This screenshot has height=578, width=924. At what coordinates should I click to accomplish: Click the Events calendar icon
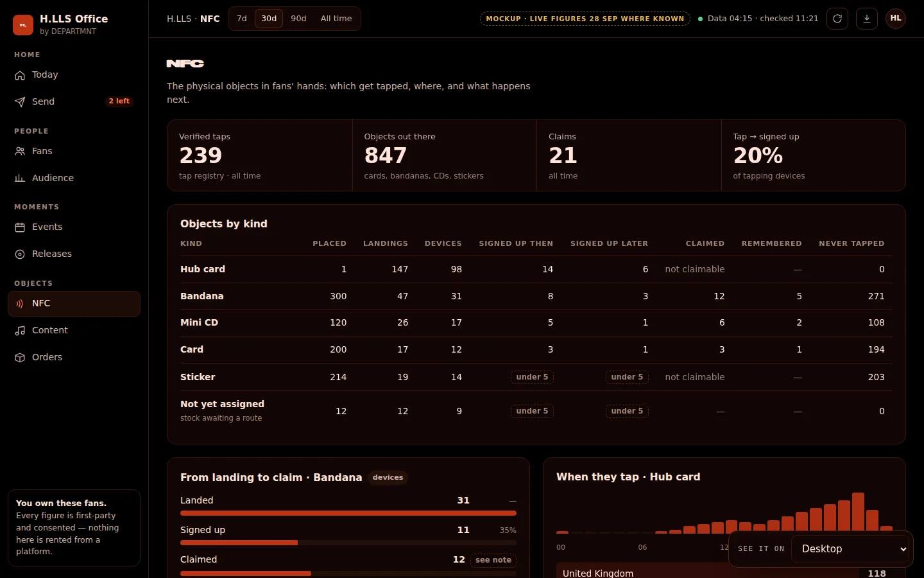click(20, 227)
